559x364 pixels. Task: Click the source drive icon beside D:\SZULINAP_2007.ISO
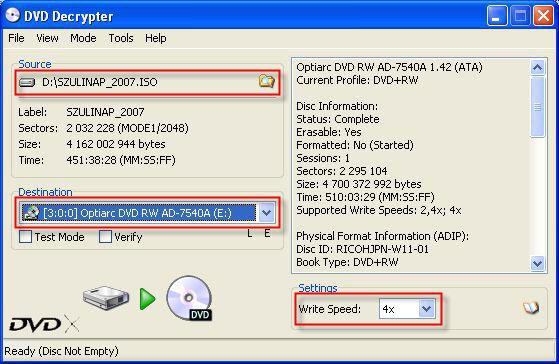point(27,82)
